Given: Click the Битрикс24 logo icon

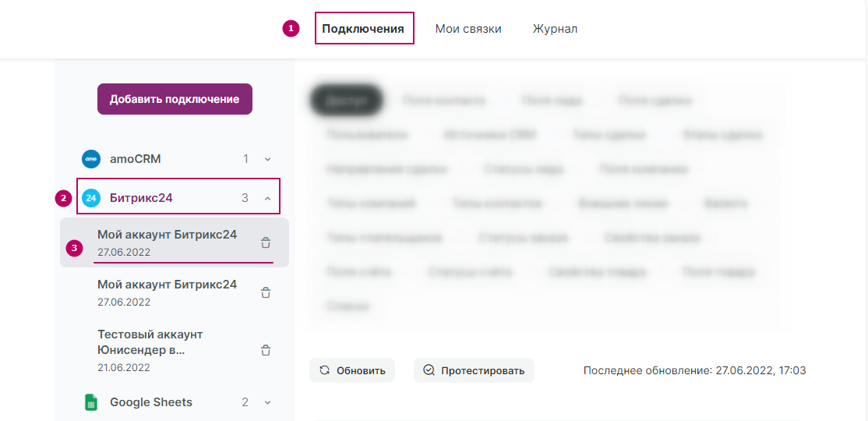Looking at the screenshot, I should [x=91, y=198].
